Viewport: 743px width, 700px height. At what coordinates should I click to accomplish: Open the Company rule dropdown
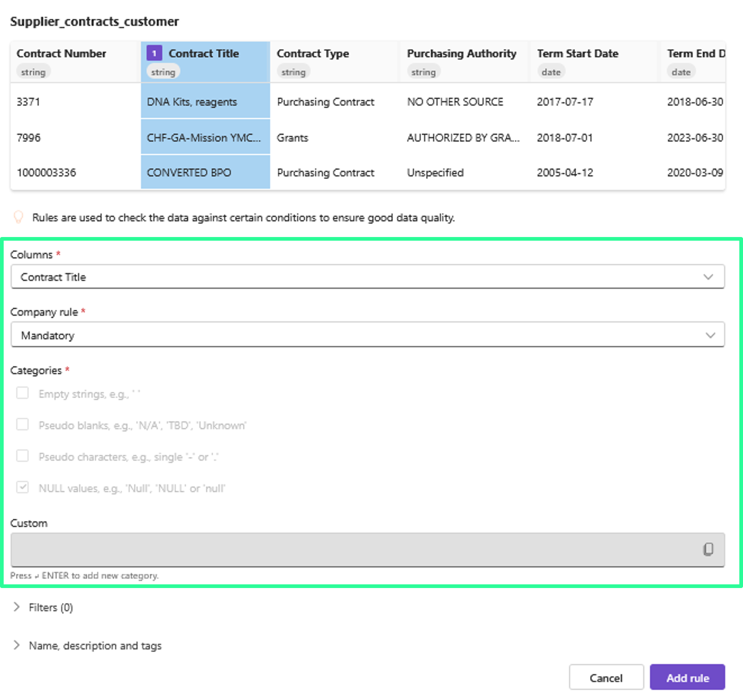367,335
